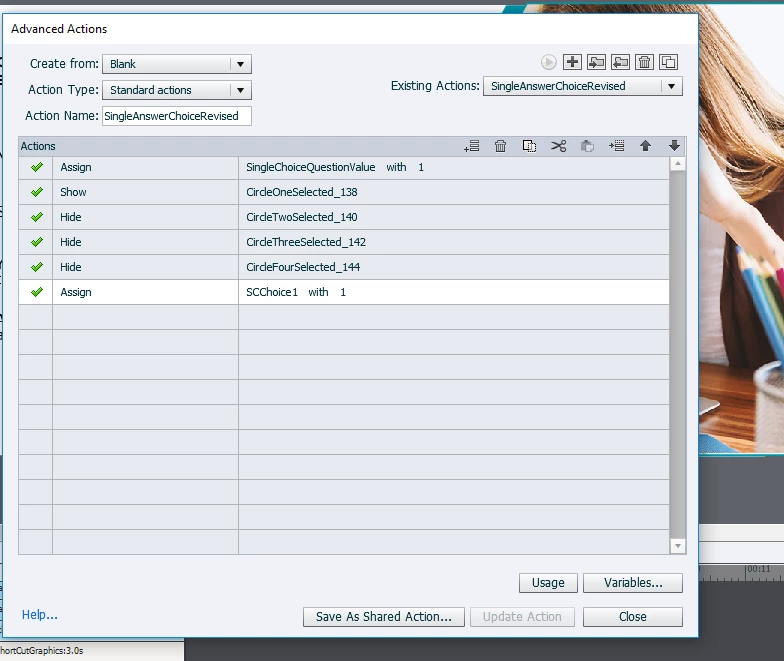Viewport: 784px width, 661px height.
Task: Click the Copy row icon in Actions header
Action: click(x=529, y=146)
